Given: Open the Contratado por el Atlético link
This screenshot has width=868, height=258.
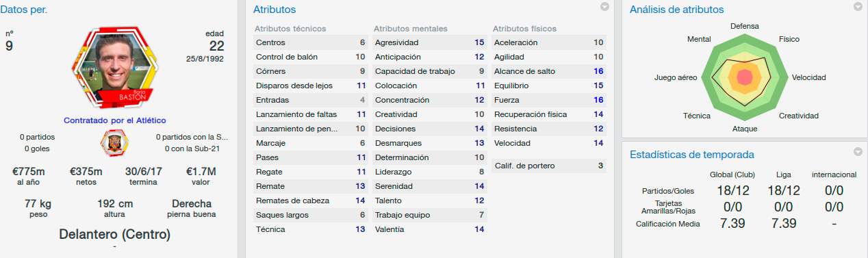Looking at the screenshot, I should [x=115, y=120].
